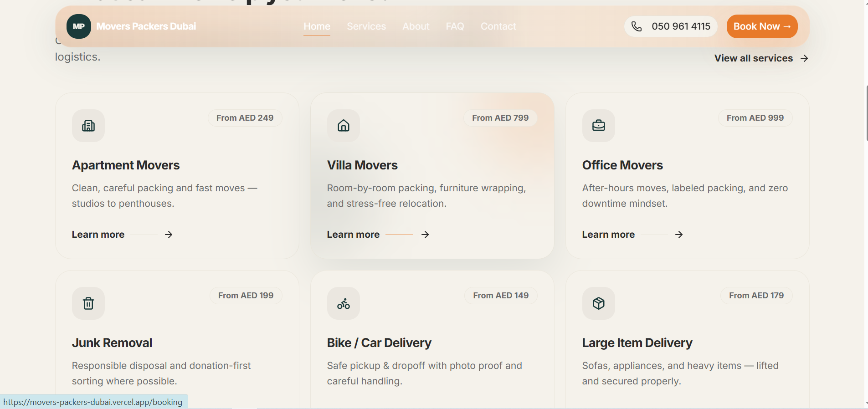This screenshot has width=868, height=409.
Task: Click the From AED 149 price tag
Action: pos(501,296)
